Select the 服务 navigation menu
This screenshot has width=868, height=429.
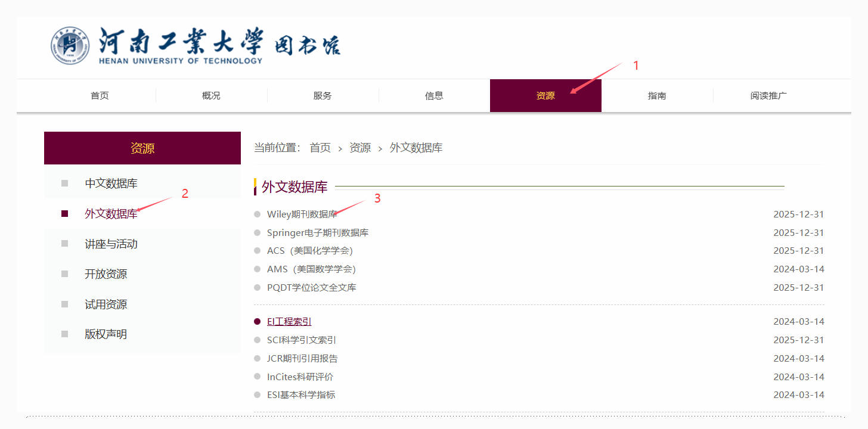tap(323, 95)
